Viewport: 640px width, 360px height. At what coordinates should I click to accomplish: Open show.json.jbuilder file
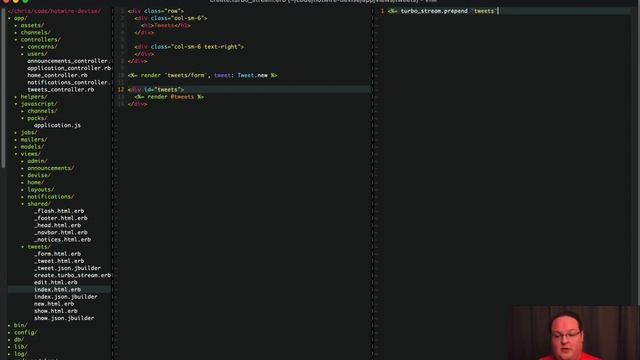(64, 318)
